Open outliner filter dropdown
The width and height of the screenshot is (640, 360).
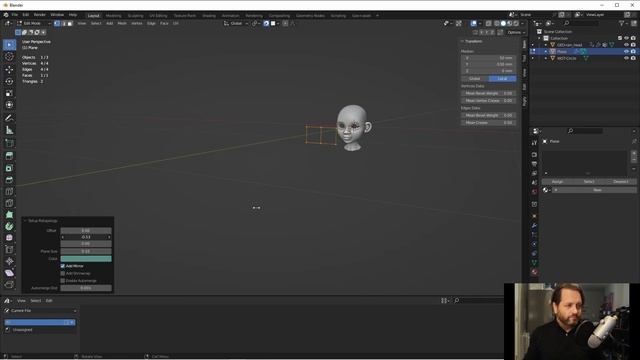[623, 23]
